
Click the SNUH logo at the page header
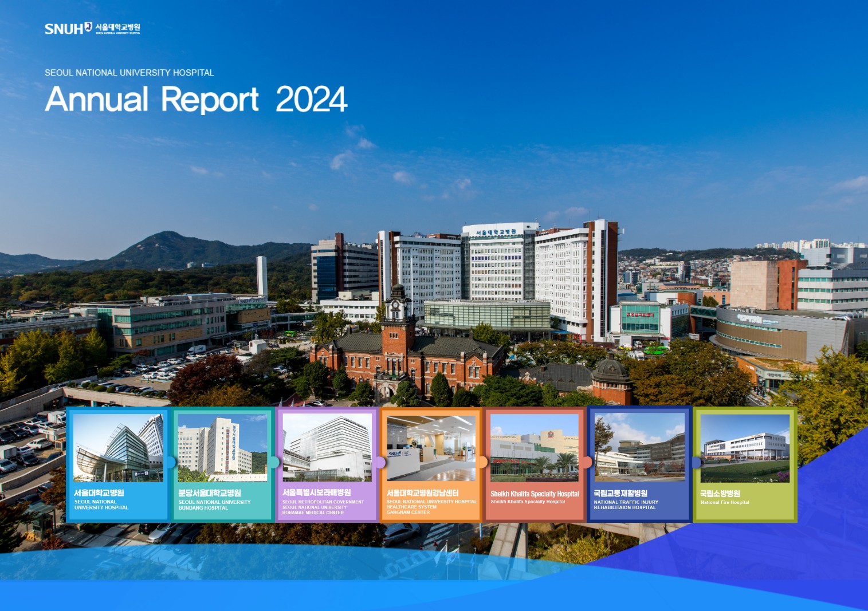click(92, 28)
